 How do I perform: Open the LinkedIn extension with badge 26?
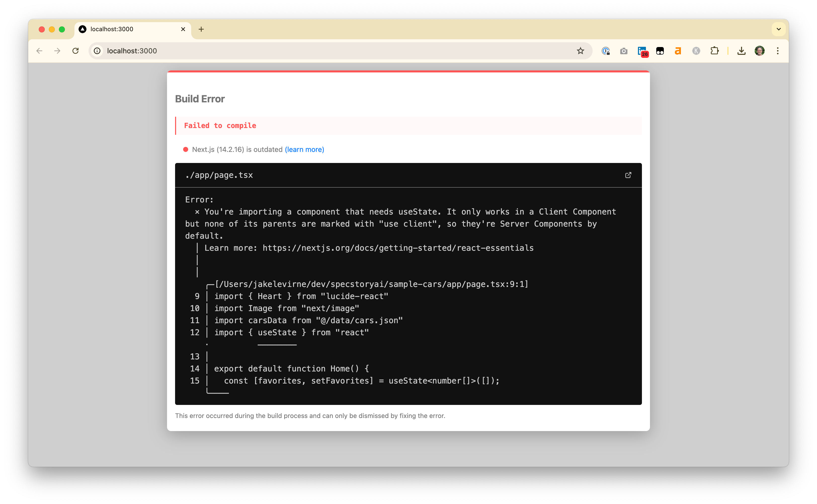[x=642, y=51]
